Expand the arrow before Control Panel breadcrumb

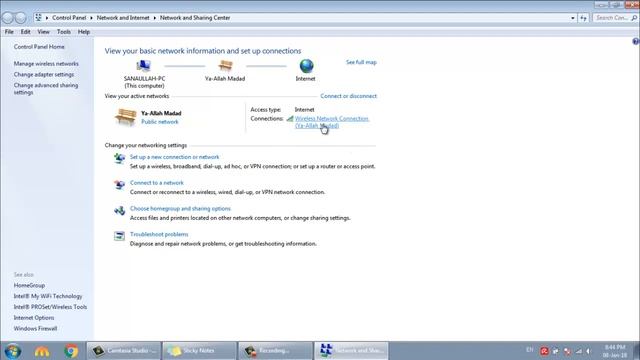(47, 18)
